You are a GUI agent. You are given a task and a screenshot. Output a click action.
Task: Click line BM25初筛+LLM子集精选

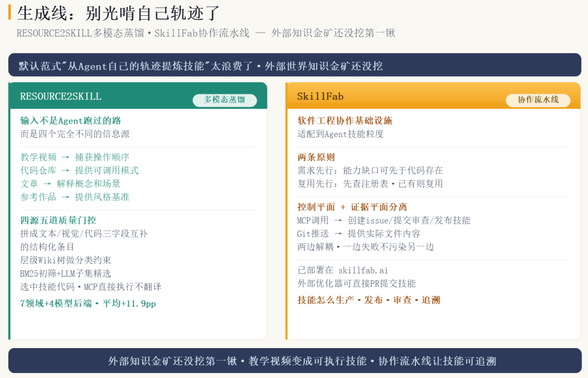(66, 274)
